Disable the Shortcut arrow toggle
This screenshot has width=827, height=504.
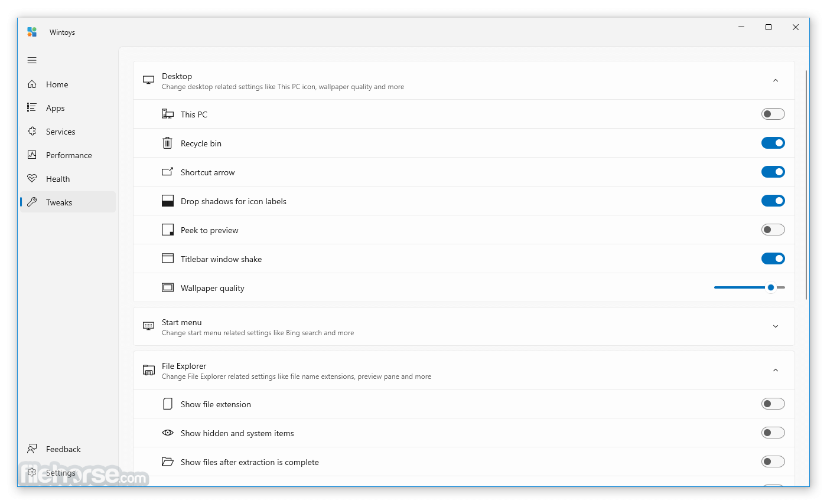click(x=773, y=172)
